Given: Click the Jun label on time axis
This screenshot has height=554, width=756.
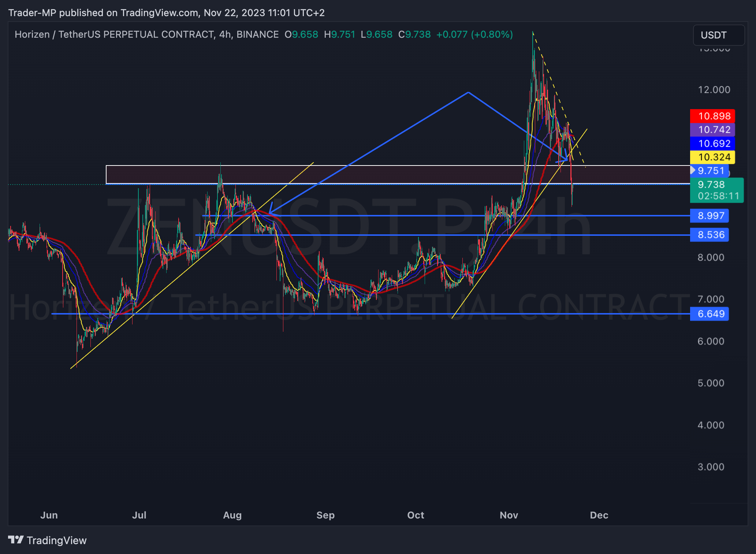Looking at the screenshot, I should point(49,515).
